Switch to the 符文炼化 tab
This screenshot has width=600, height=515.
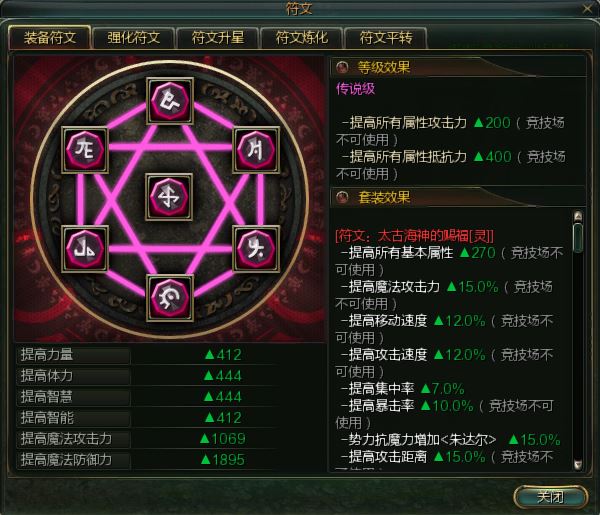pos(302,38)
